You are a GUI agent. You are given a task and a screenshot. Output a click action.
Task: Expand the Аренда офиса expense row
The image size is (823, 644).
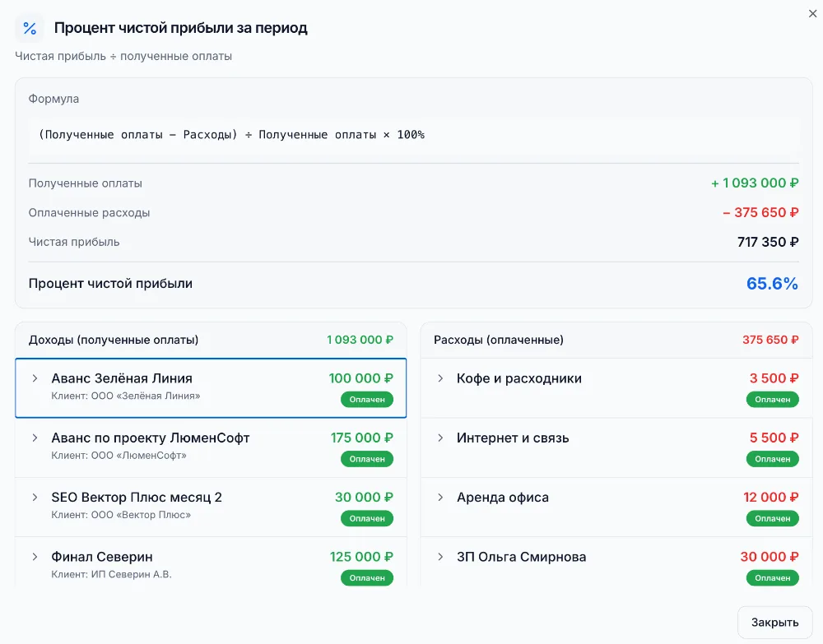pyautogui.click(x=440, y=497)
